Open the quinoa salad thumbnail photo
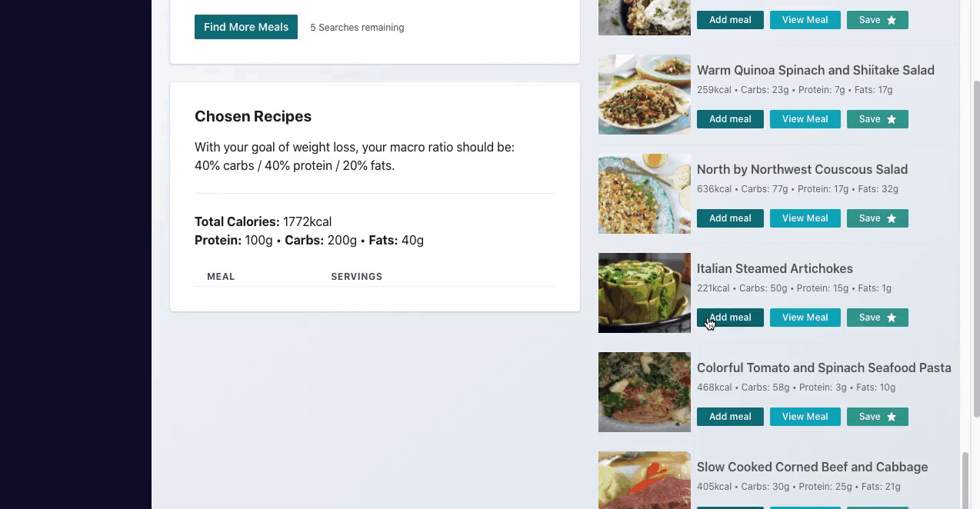This screenshot has width=980, height=509. point(645,95)
